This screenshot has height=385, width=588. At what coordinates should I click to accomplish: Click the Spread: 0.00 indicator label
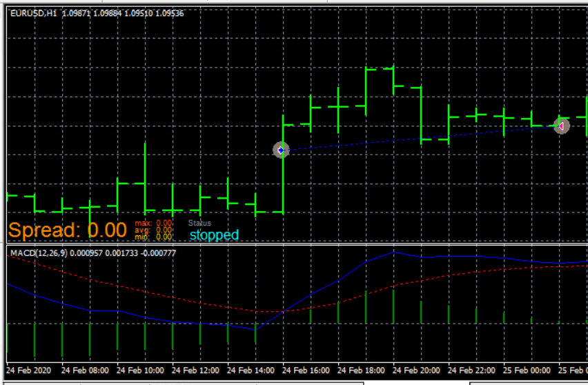[68, 230]
